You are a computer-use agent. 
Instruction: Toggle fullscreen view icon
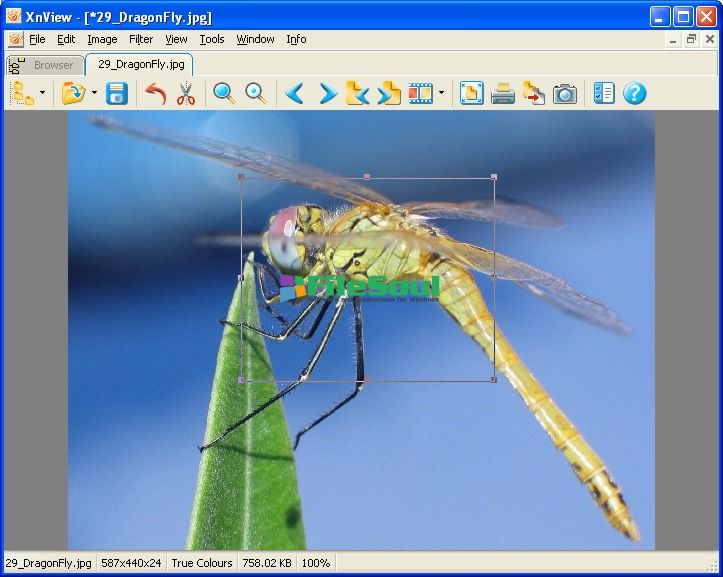pyautogui.click(x=471, y=94)
